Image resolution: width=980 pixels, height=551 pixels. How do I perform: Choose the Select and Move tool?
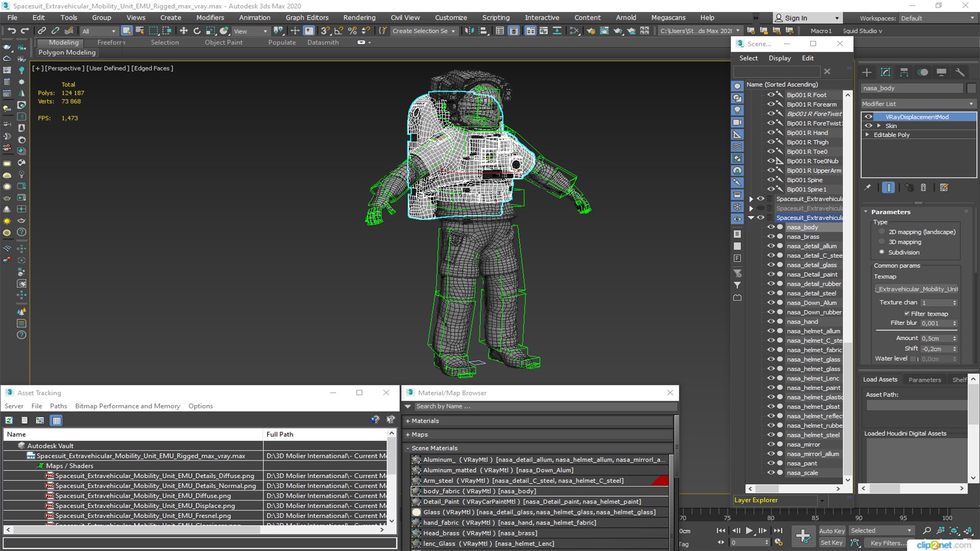click(183, 31)
